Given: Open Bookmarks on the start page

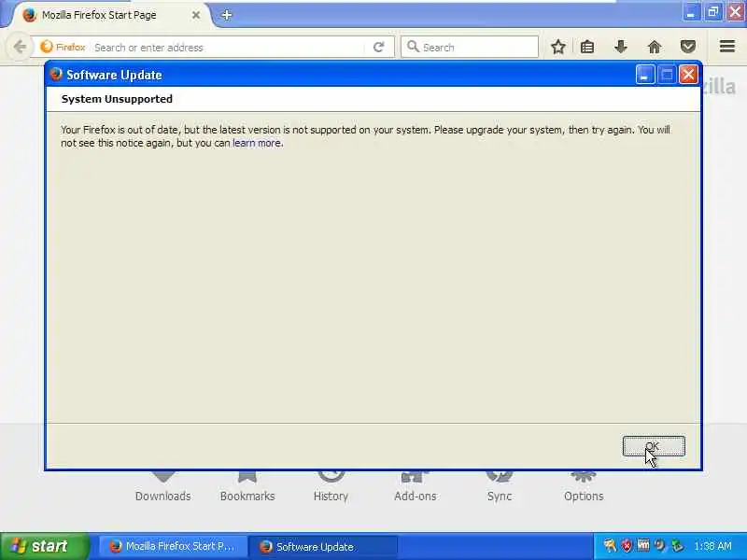Looking at the screenshot, I should coord(247,488).
